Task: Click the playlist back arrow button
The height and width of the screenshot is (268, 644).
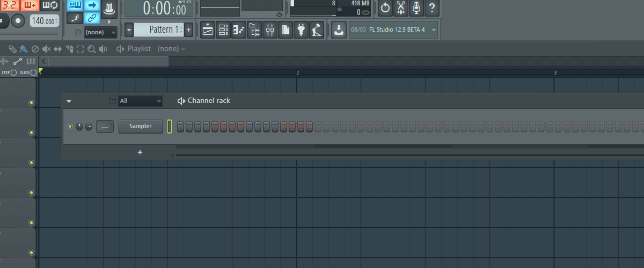Action: [x=43, y=61]
